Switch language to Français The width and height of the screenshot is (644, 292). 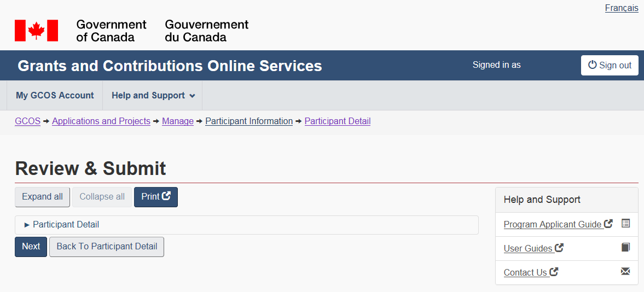622,8
